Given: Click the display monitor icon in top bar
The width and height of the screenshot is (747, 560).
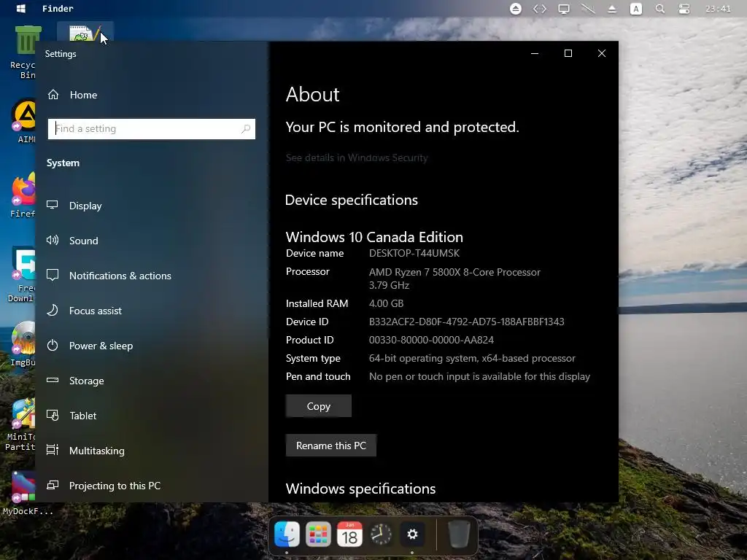Looking at the screenshot, I should point(564,9).
